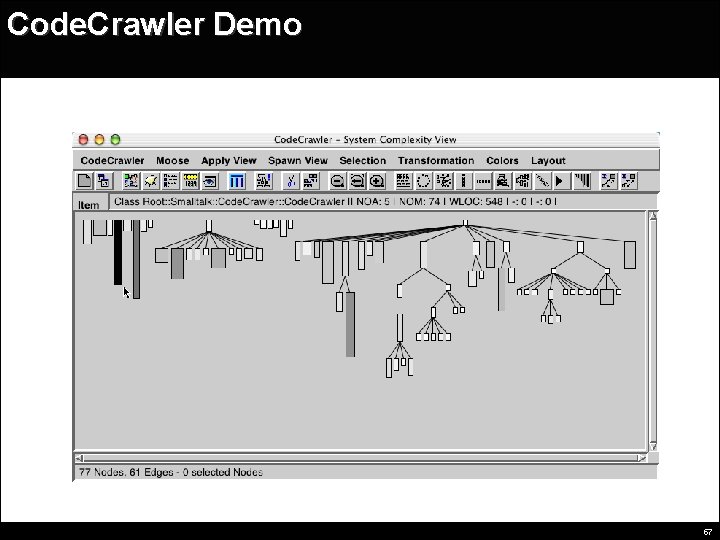
Task: Open the Moose menu
Action: click(x=173, y=161)
